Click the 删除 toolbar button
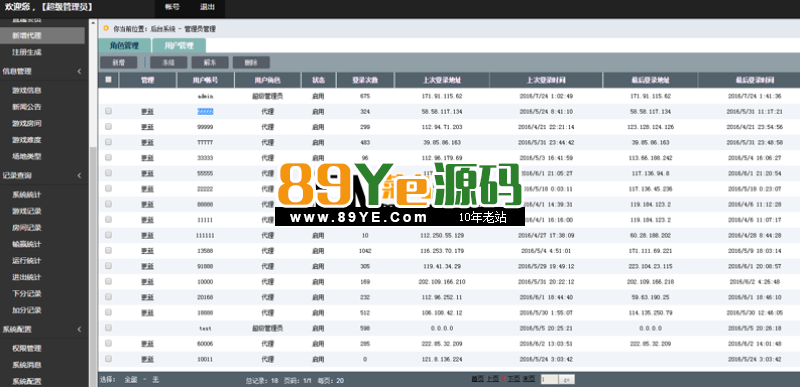Screen dimensions: 800x387 251,62
